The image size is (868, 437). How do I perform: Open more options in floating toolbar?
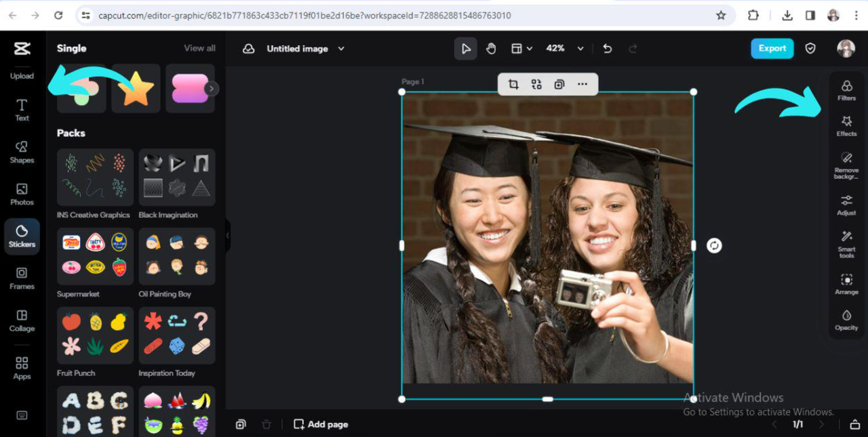tap(583, 84)
